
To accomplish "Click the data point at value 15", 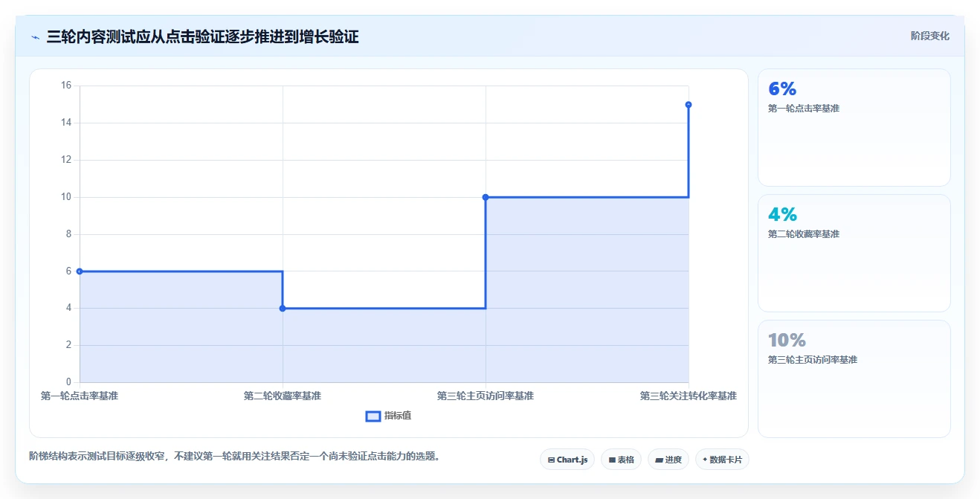I will tap(689, 104).
